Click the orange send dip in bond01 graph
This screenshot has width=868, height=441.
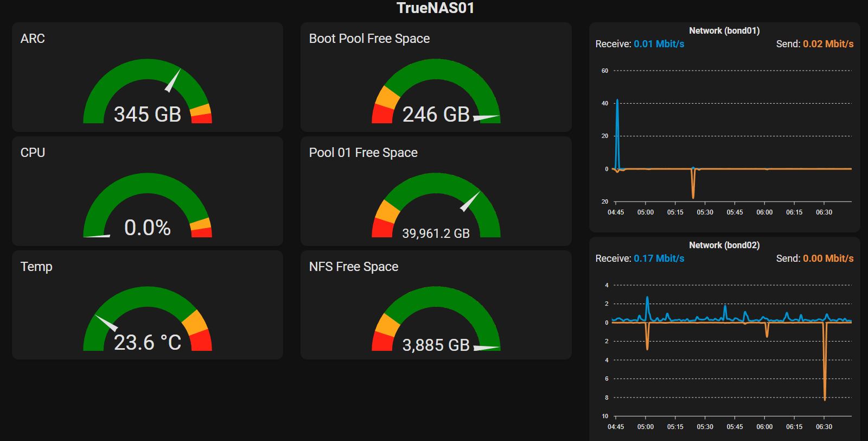point(693,197)
